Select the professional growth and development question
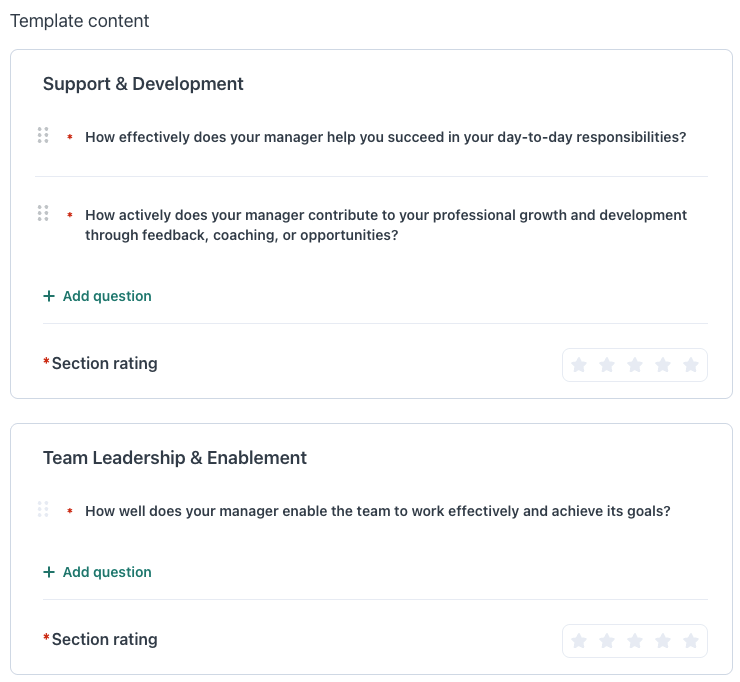740x682 pixels. 385,225
